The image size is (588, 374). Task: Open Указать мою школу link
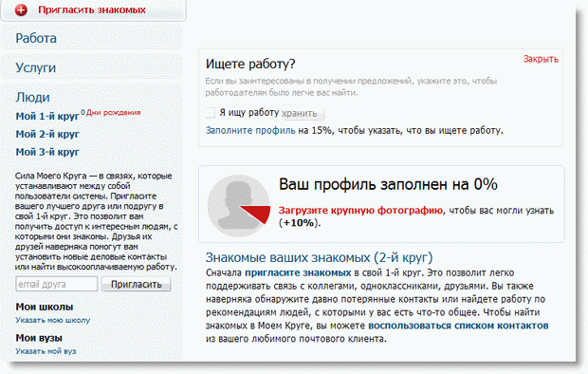pos(53,320)
